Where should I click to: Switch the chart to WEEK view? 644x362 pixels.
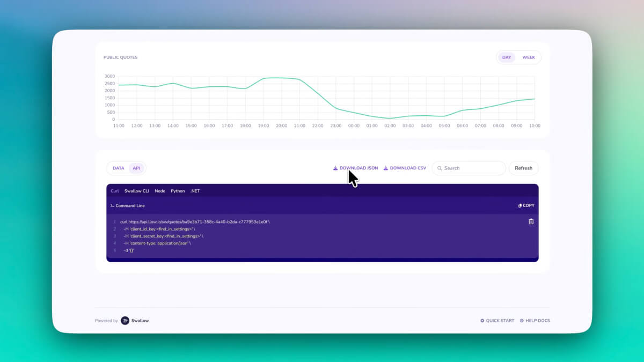[x=529, y=57]
